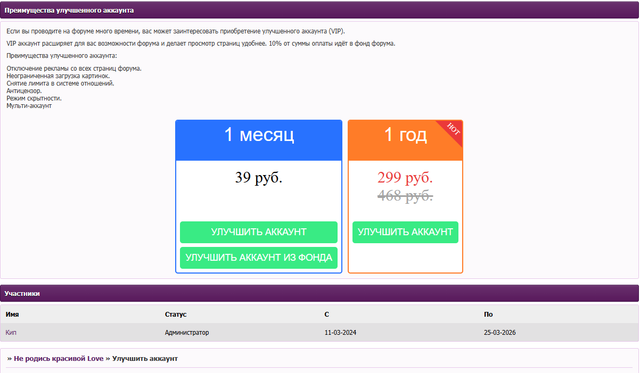The width and height of the screenshot is (640, 373).
Task: Open Не родись красивой Love breadcrumb link
Action: [58, 359]
